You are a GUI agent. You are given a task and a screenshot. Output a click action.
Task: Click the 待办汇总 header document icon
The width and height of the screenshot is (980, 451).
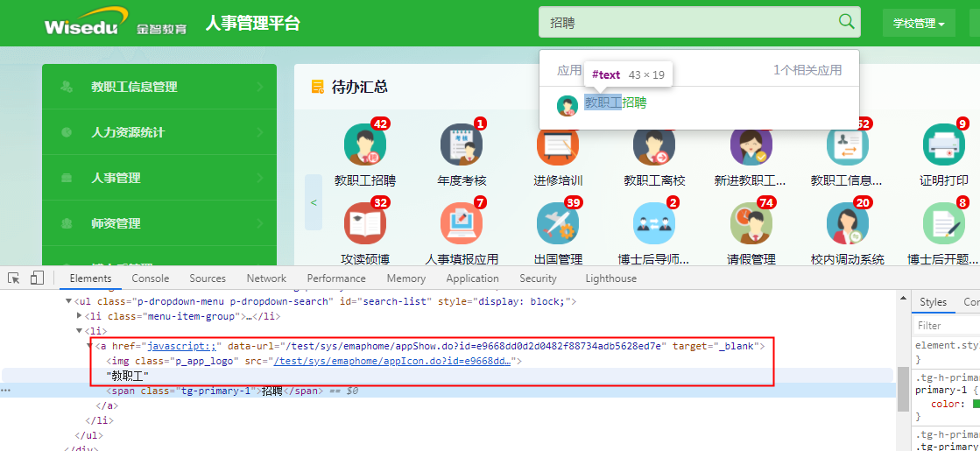click(x=318, y=87)
